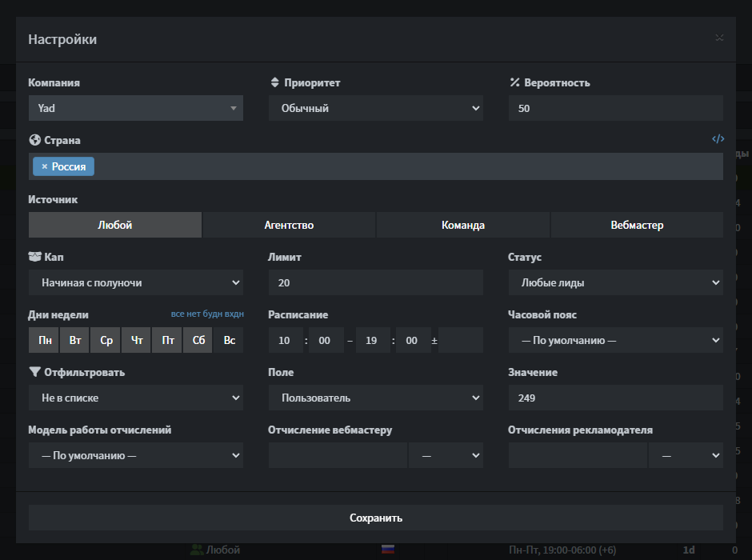Toggle Пт weekday button
Viewport: 752px width, 560px height.
167,340
